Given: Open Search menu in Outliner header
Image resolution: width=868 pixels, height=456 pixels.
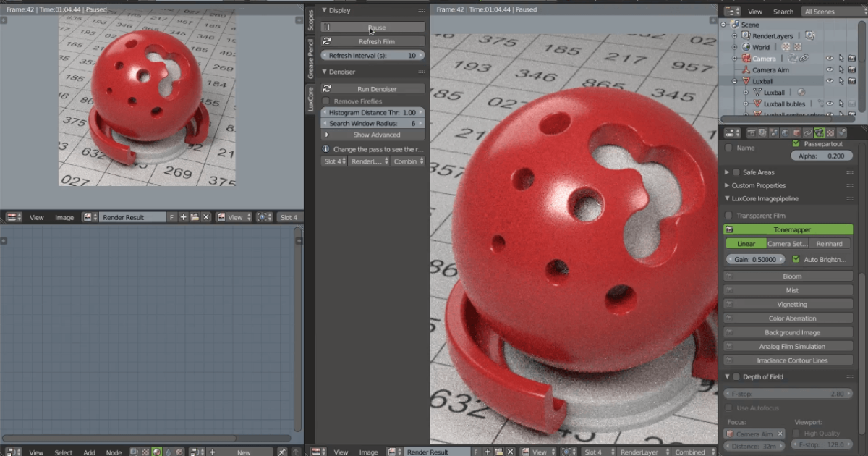Looking at the screenshot, I should coord(783,12).
